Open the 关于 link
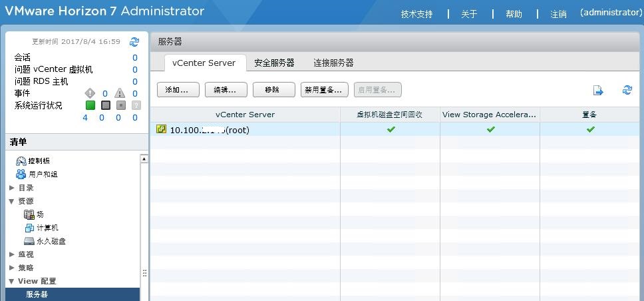 click(469, 15)
